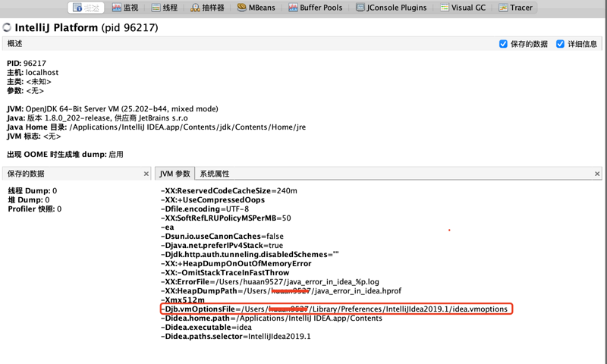The image size is (607, 364).
Task: Toggle the 详细信息 checkbox
Action: [560, 44]
